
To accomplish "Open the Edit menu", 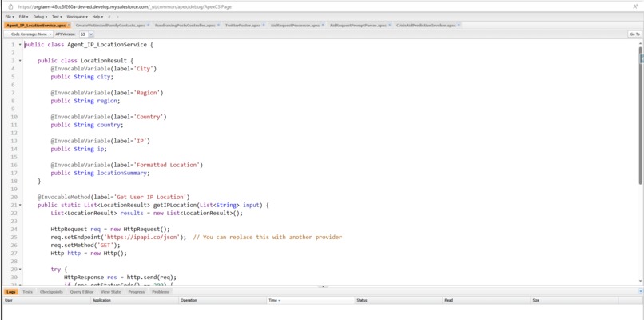I will [x=23, y=17].
